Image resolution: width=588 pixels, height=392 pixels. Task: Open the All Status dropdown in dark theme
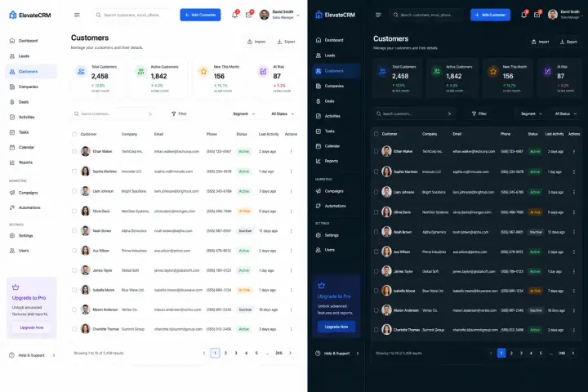click(566, 114)
